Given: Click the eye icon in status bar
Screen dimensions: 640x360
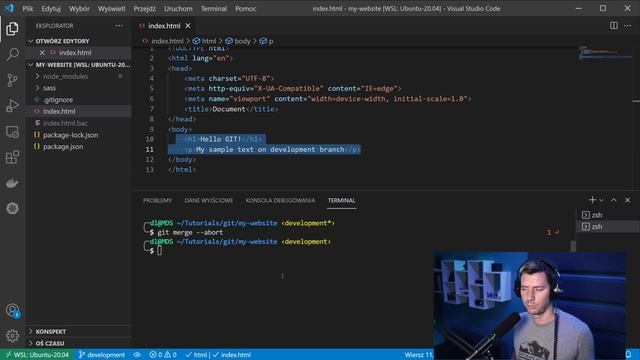Looking at the screenshot, I should click(x=137, y=355).
